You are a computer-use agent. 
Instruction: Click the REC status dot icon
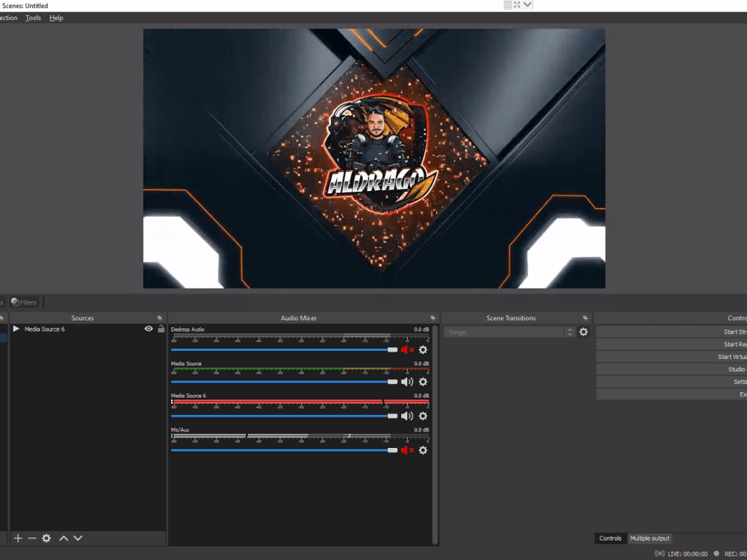[716, 554]
